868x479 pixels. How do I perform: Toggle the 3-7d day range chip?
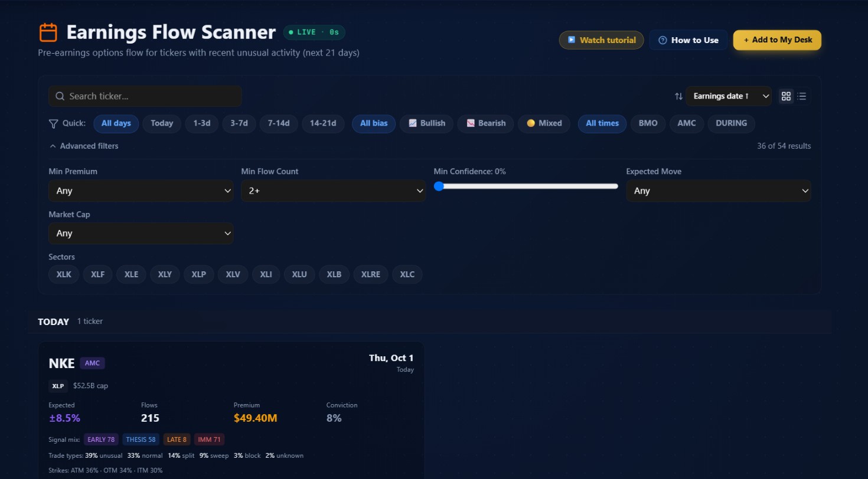(239, 123)
